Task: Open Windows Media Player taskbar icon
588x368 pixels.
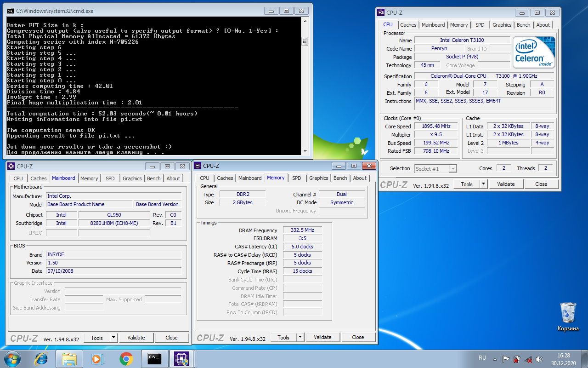Action: pos(97,359)
